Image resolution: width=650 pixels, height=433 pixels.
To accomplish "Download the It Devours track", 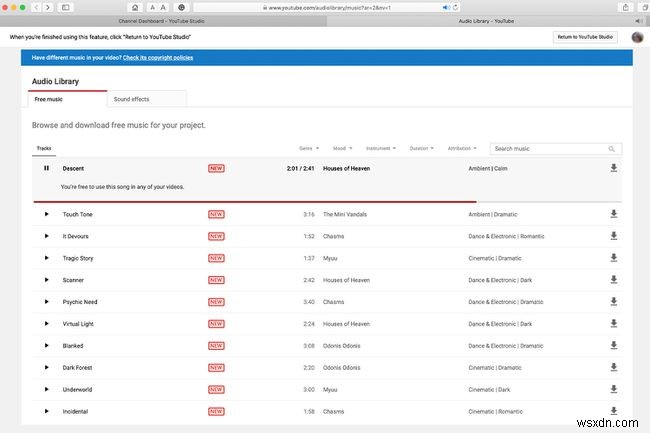I will point(614,236).
